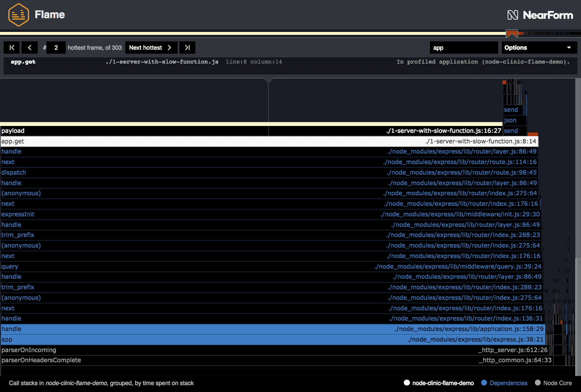Click the jump-to-last-frame icon
The image size is (581, 392).
[x=187, y=47]
